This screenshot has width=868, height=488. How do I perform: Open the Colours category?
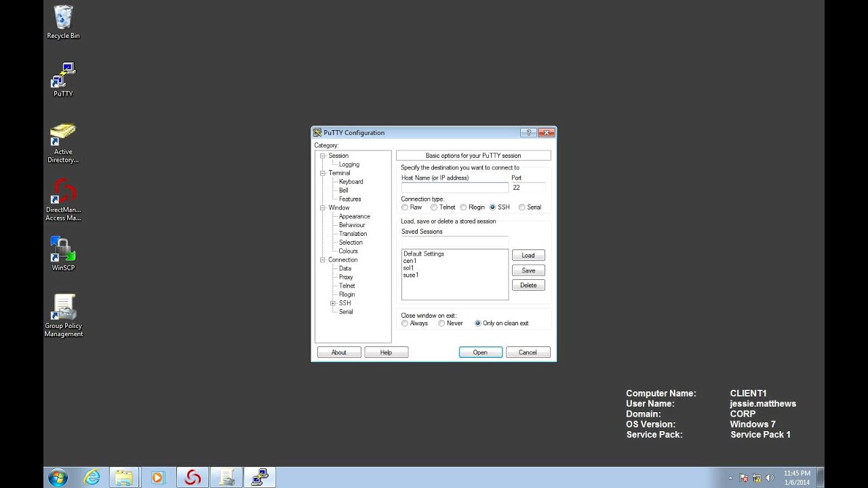click(x=349, y=251)
